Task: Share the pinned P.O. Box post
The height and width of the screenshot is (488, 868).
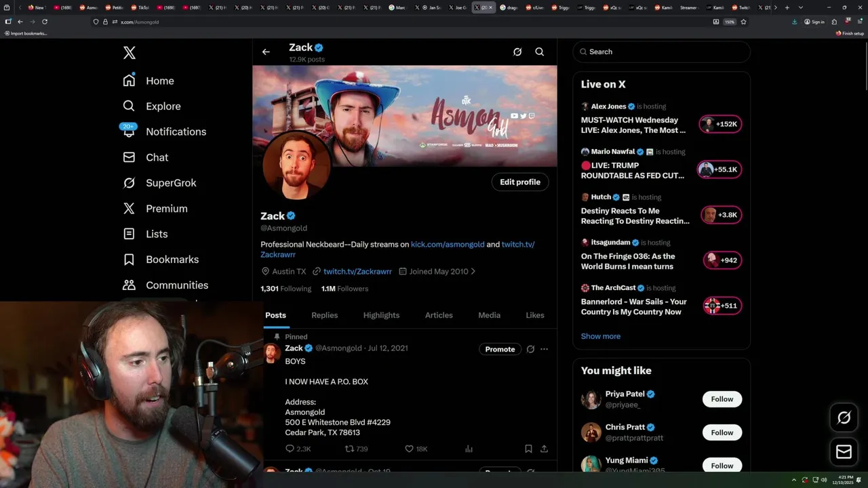Action: [x=544, y=449]
